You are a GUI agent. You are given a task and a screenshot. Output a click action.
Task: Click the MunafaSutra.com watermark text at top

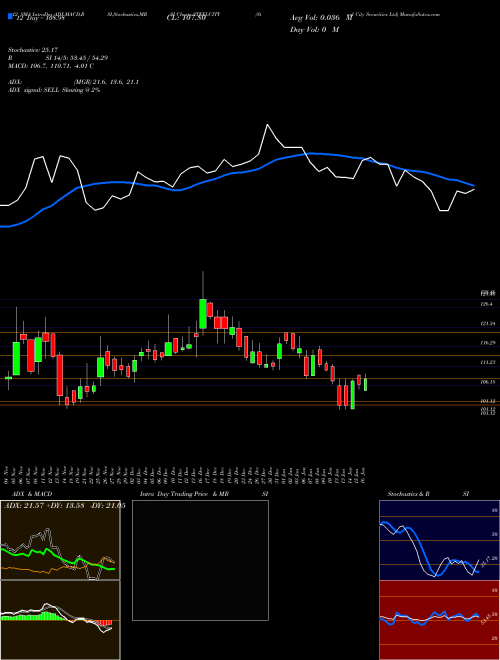tap(420, 14)
